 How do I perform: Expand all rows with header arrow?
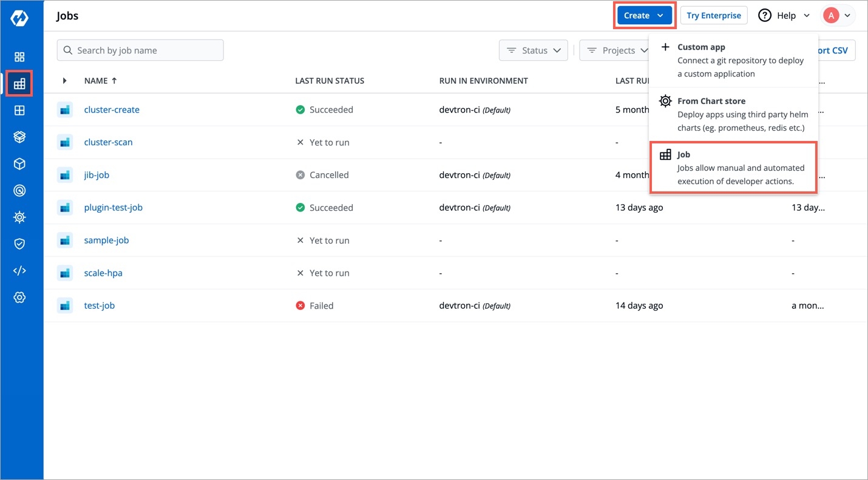point(65,81)
